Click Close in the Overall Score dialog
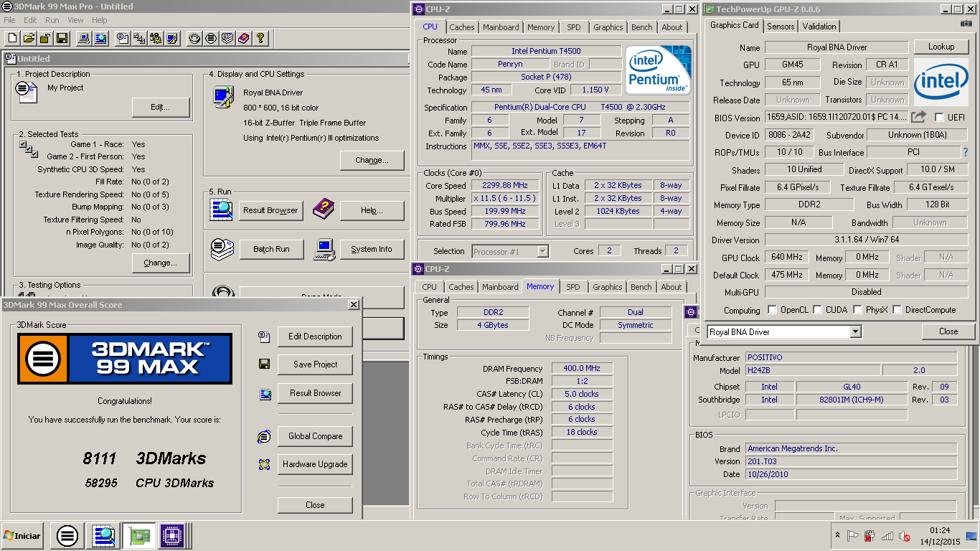Screen dimensions: 980x551 [315, 505]
